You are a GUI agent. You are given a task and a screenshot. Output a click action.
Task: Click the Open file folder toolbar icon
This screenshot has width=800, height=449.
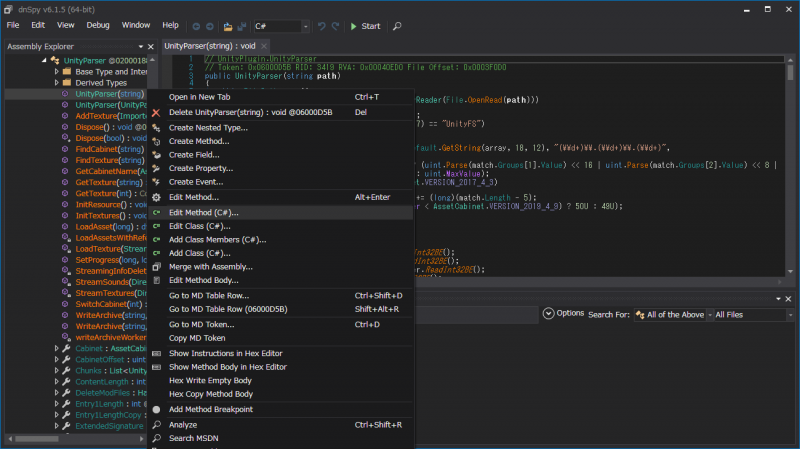227,25
